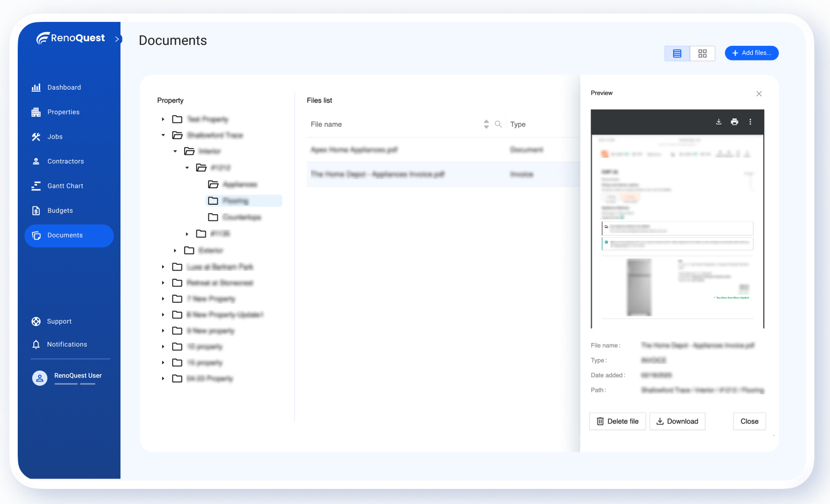Select The Home Depot Appliances Invoice.pdf row
The image size is (830, 504).
click(443, 174)
